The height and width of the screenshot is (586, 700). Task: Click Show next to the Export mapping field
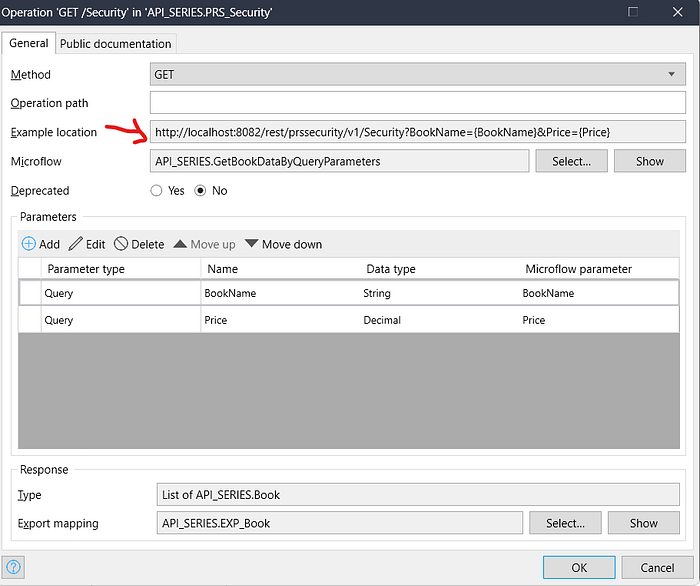[x=644, y=522]
